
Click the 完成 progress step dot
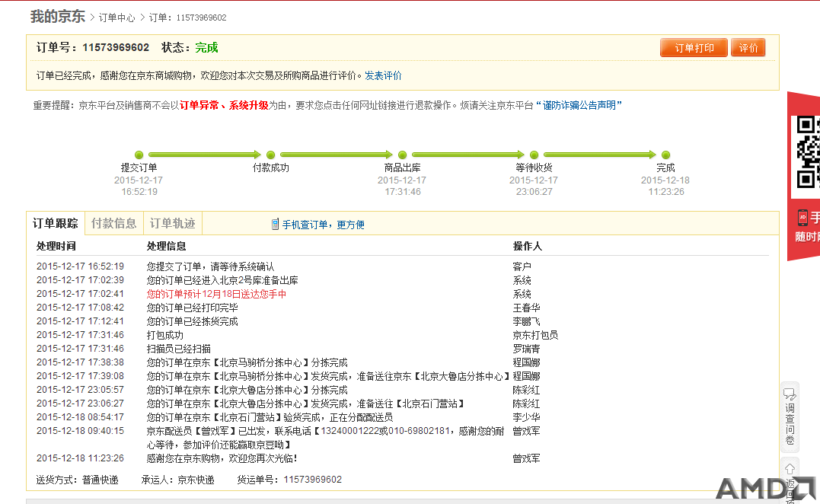[665, 155]
